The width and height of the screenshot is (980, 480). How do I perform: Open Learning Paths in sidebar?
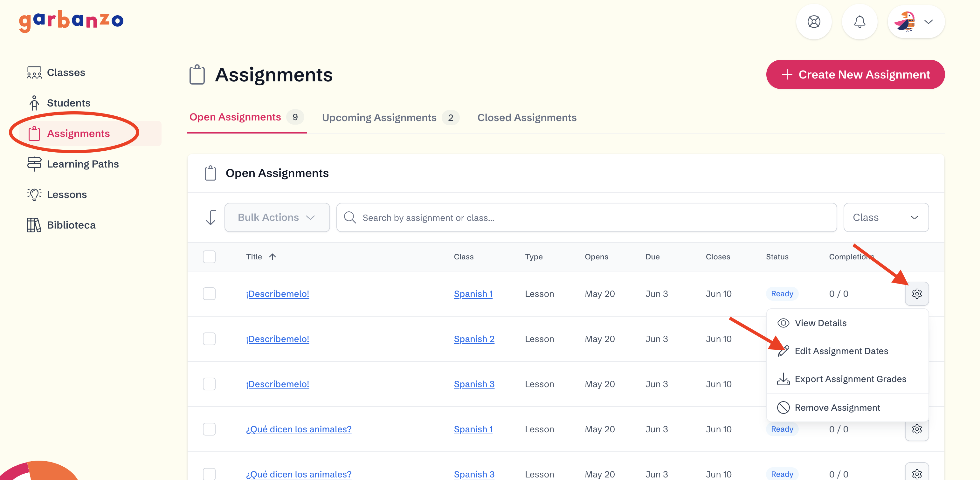[x=82, y=164]
